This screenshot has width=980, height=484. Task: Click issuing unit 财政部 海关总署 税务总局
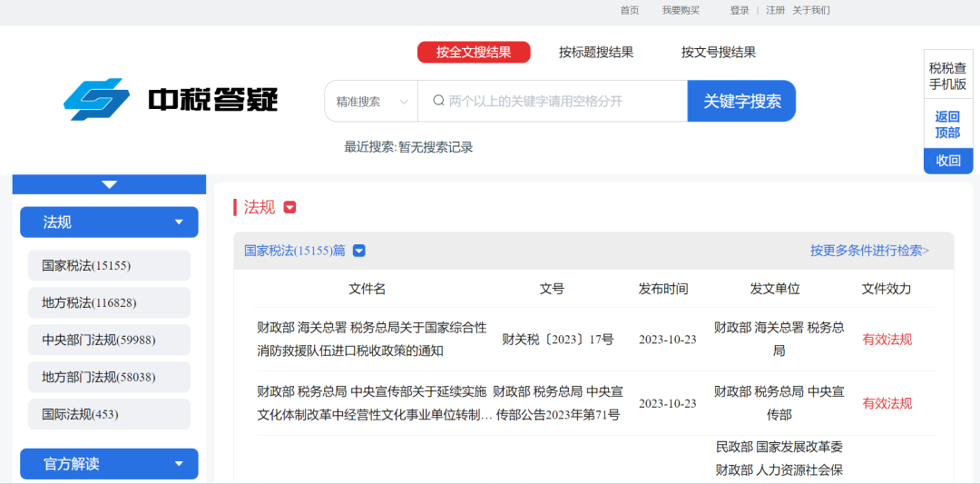coord(779,340)
